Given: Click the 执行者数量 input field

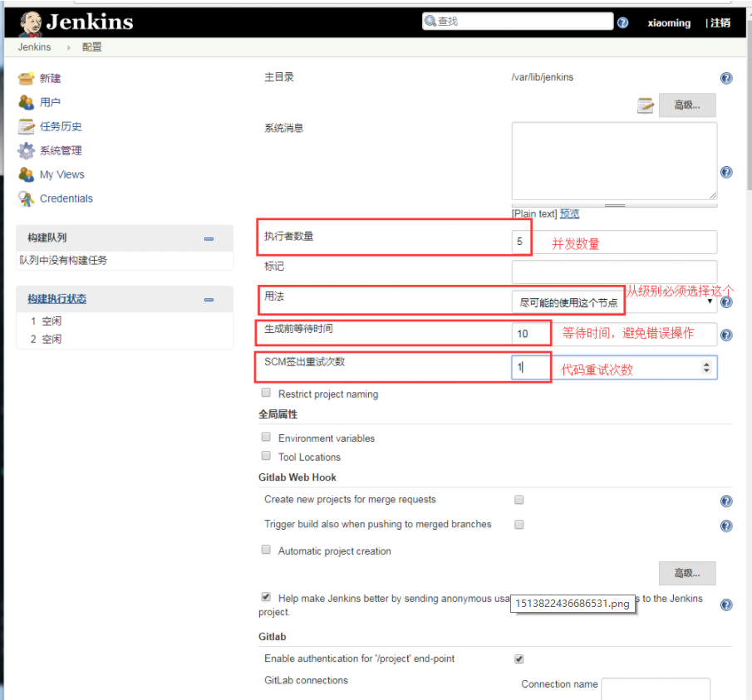Looking at the screenshot, I should coord(614,242).
